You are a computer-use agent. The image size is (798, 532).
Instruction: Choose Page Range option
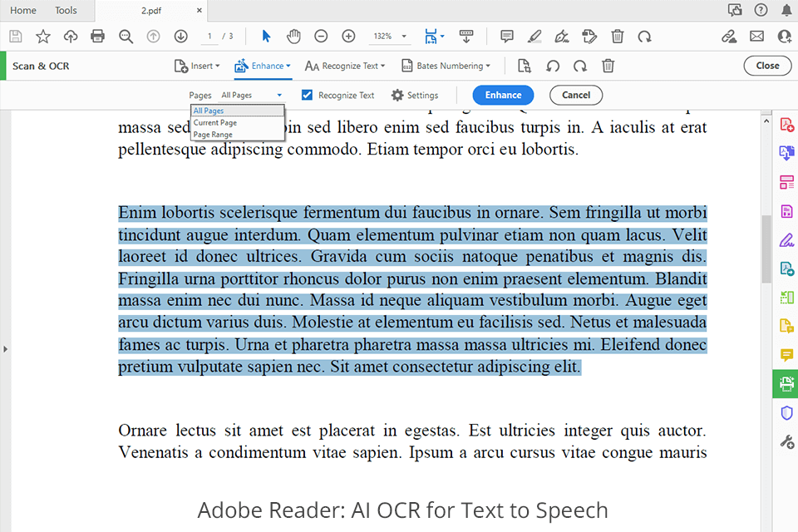237,135
